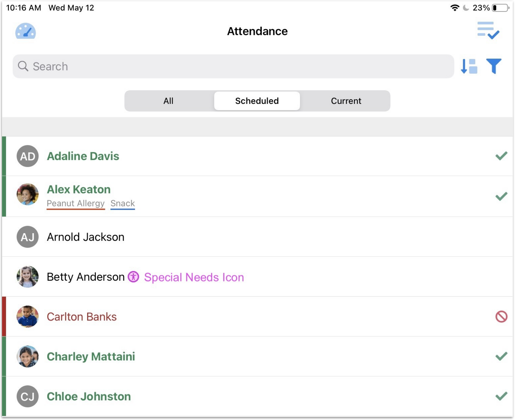Toggle Adaline Davis attendance checkmark

[x=501, y=156]
